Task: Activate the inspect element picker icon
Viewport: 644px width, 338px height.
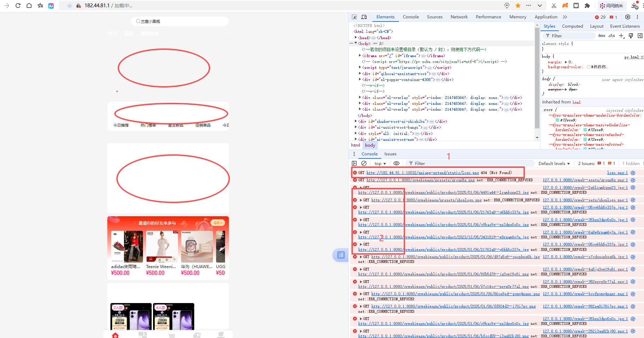Action: click(x=354, y=17)
